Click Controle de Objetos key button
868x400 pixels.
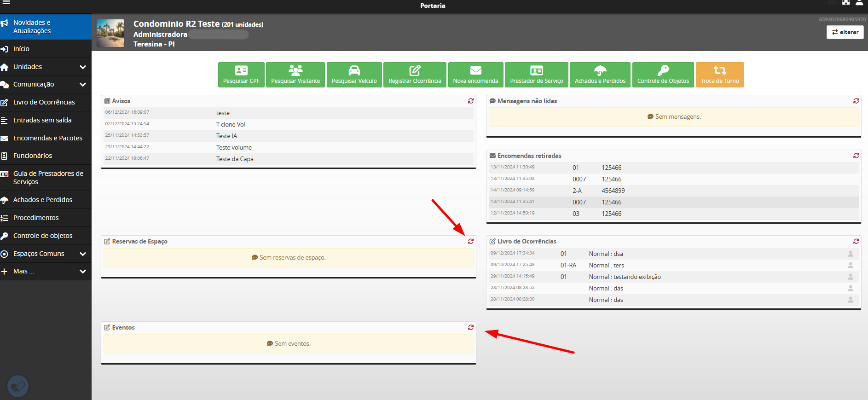tap(663, 75)
